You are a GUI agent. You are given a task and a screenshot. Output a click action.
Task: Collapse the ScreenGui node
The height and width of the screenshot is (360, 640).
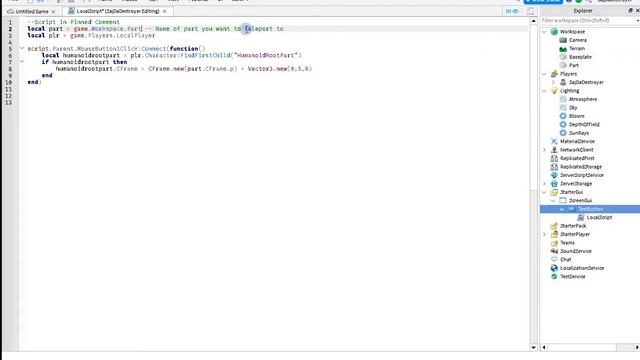(x=553, y=200)
